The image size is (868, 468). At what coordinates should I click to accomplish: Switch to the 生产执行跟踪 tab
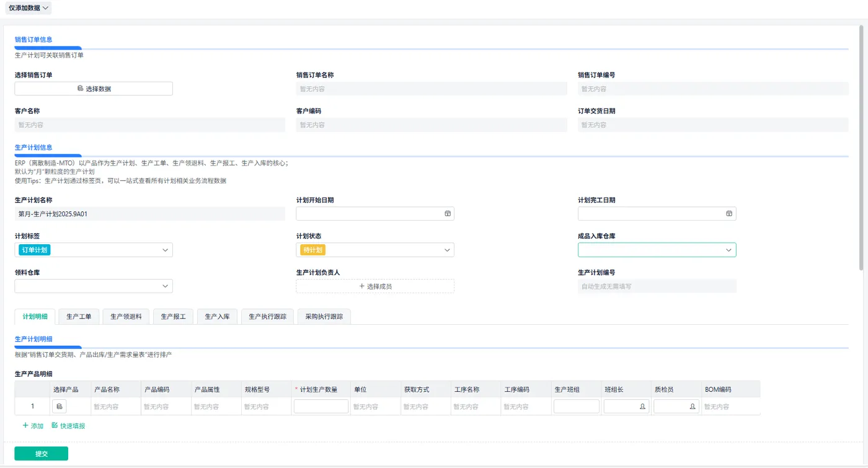(267, 316)
